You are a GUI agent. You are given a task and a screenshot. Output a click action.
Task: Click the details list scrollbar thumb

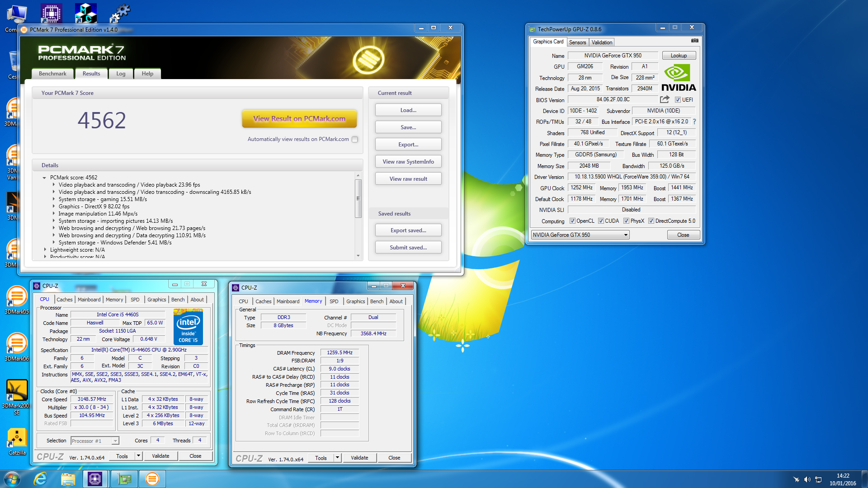coord(358,198)
